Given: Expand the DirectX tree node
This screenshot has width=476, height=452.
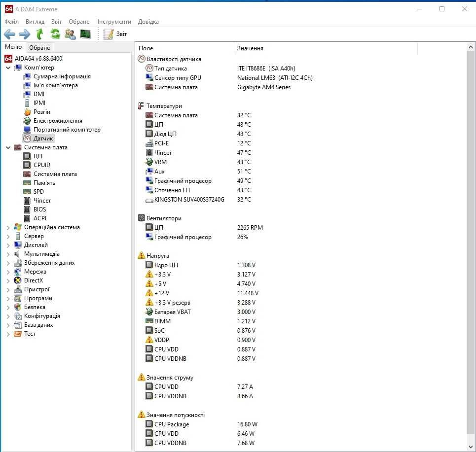Looking at the screenshot, I should [x=8, y=280].
